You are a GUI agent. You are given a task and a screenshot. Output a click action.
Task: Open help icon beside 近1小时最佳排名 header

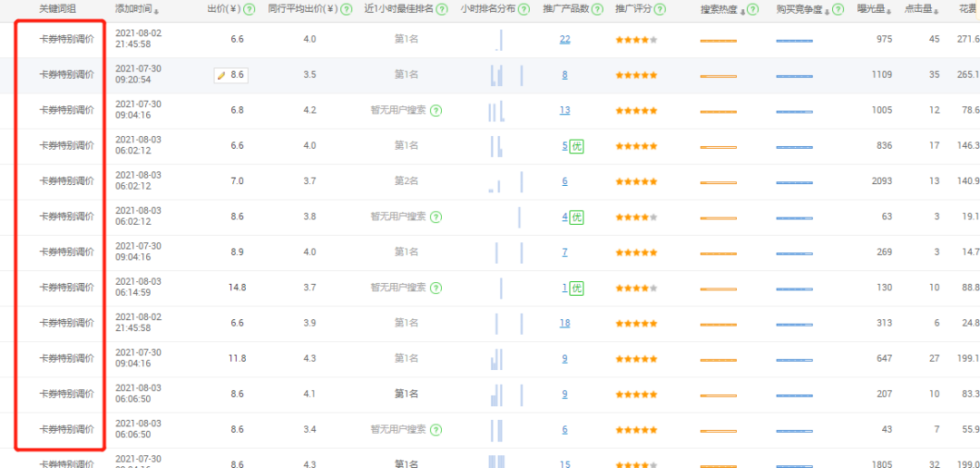tap(442, 9)
